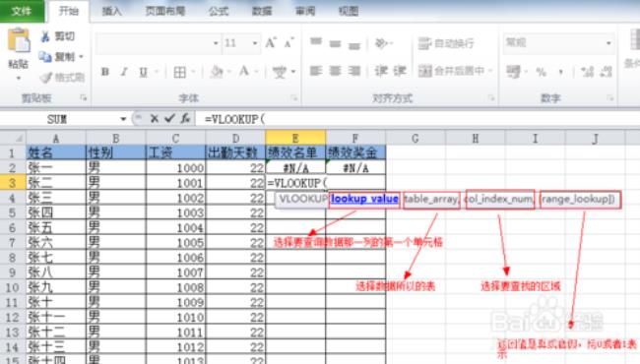Center text horizontally
The image size is (640, 364).
(x=335, y=71)
